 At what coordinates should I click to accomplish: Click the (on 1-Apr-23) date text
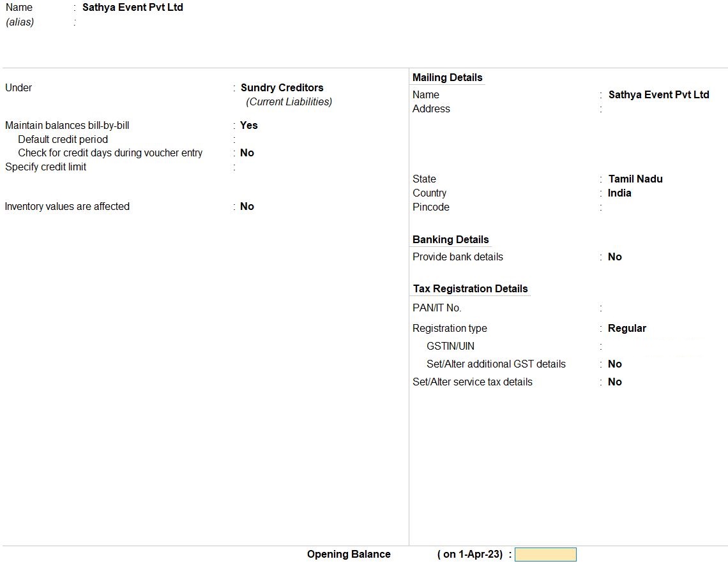click(x=470, y=555)
